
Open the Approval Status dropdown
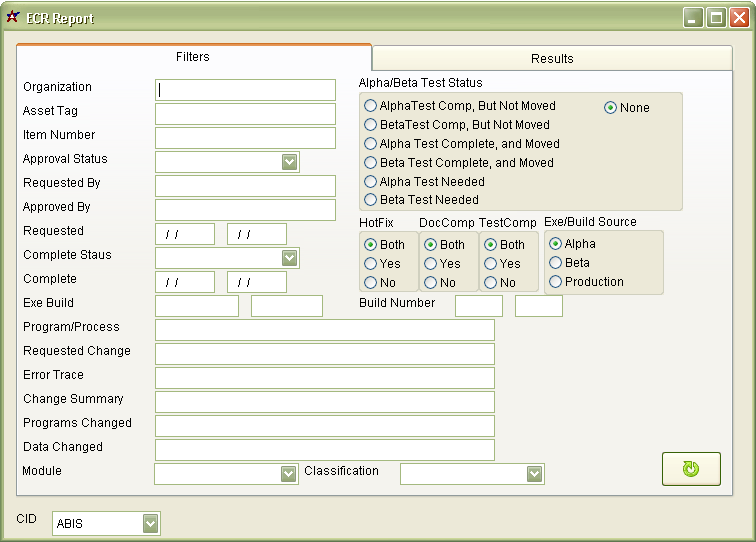click(x=289, y=162)
